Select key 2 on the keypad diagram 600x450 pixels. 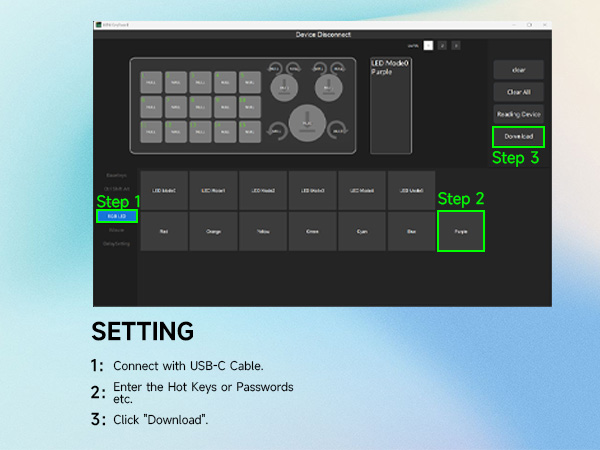point(176,82)
